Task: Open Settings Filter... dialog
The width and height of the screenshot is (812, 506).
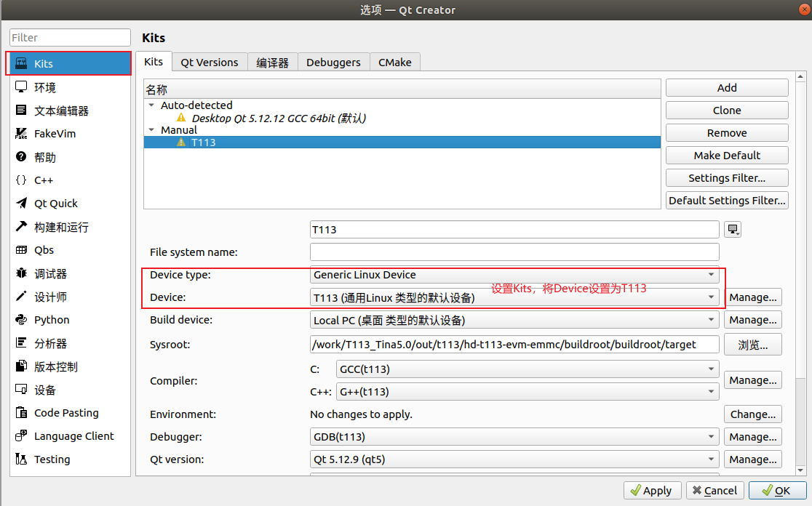Action: pyautogui.click(x=727, y=178)
